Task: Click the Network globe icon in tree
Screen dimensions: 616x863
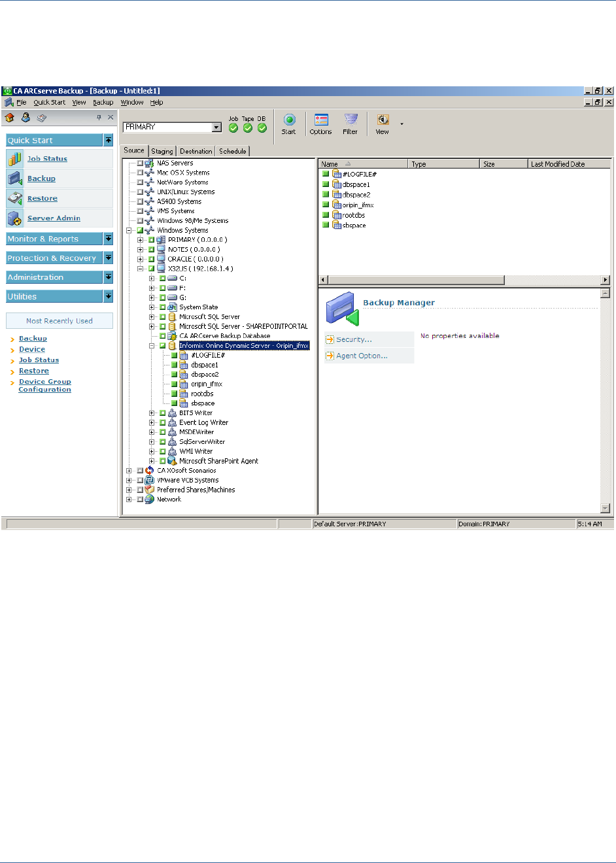Action: tap(150, 499)
